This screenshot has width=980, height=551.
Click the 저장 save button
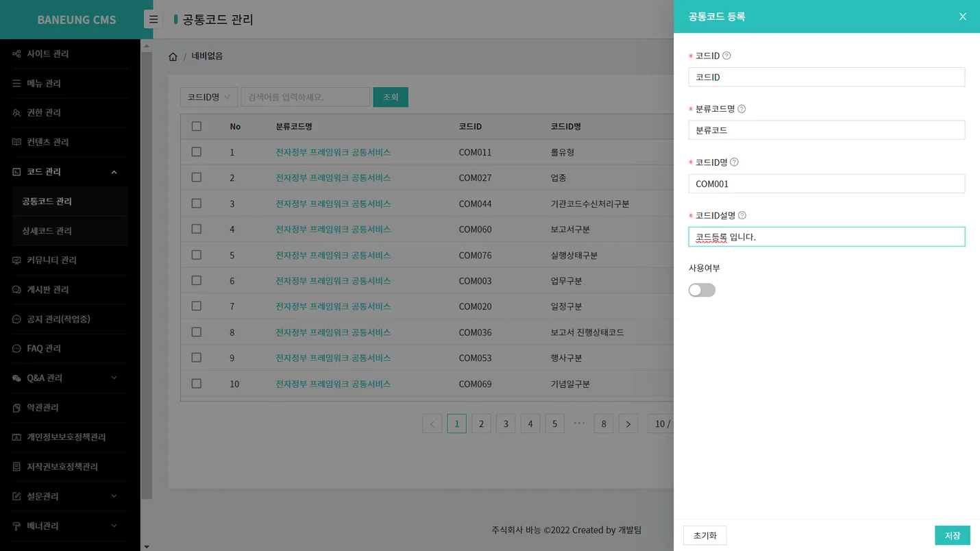pyautogui.click(x=953, y=535)
